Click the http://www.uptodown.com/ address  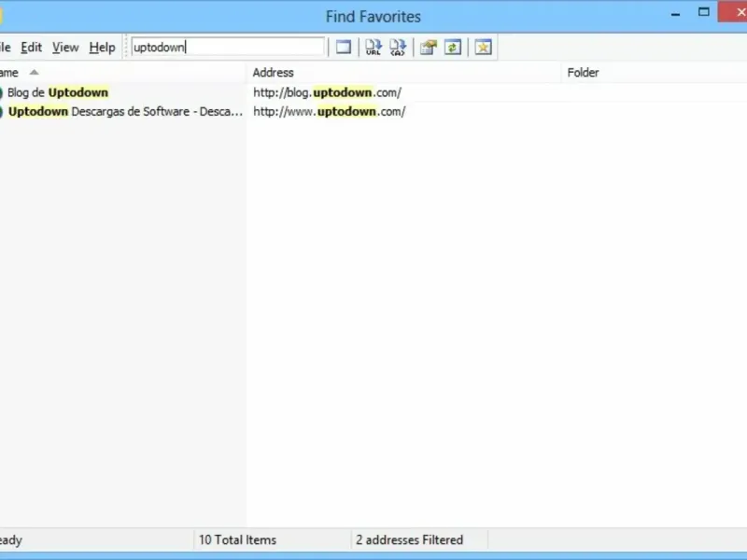point(330,111)
